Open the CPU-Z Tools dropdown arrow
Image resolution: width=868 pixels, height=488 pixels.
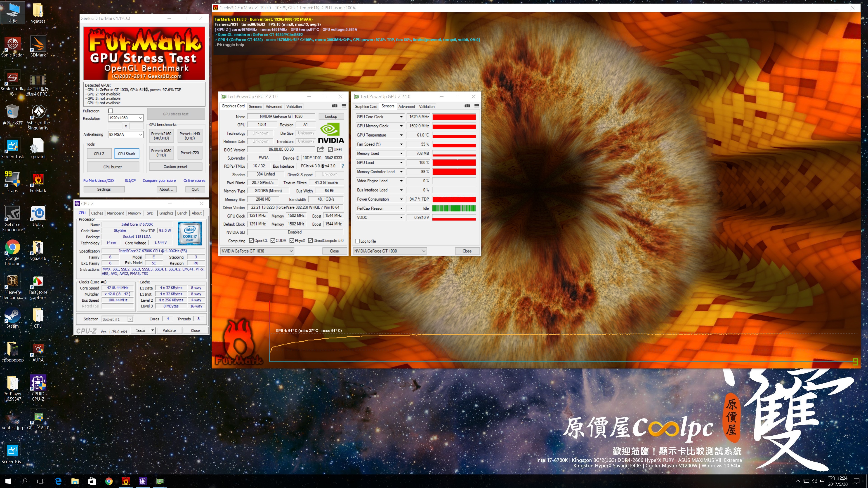click(x=153, y=330)
